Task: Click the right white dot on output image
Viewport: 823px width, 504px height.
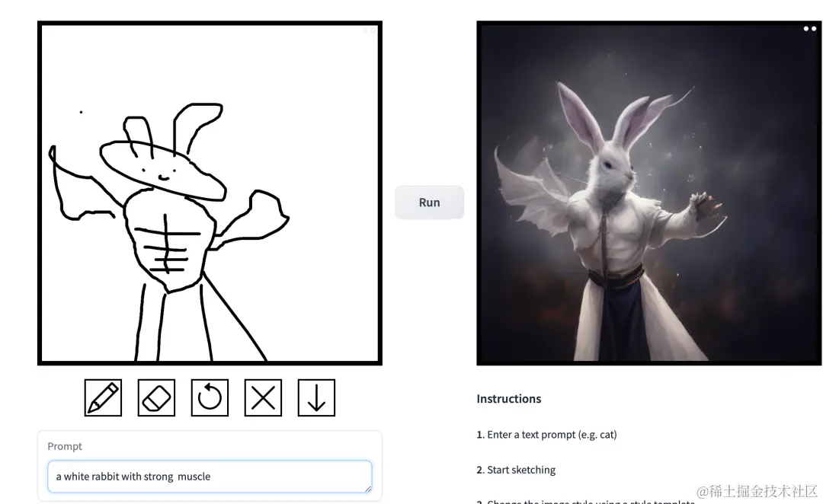Action: coord(814,29)
